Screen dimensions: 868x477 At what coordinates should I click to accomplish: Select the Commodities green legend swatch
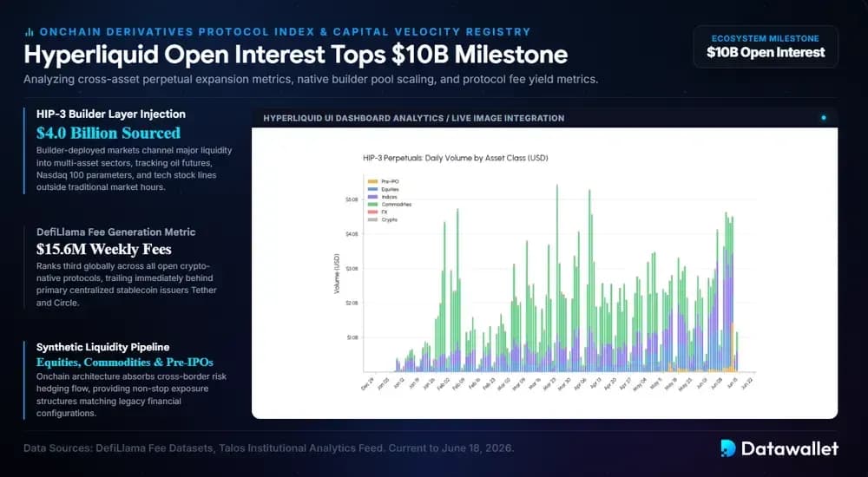point(372,205)
